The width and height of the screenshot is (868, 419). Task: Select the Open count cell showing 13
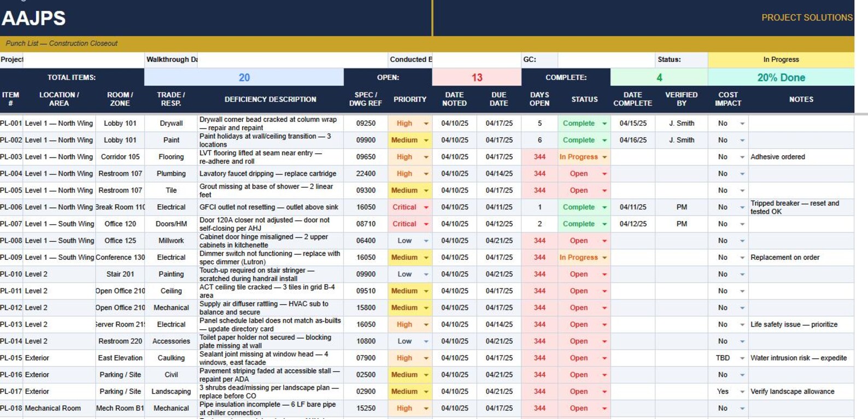tap(477, 78)
